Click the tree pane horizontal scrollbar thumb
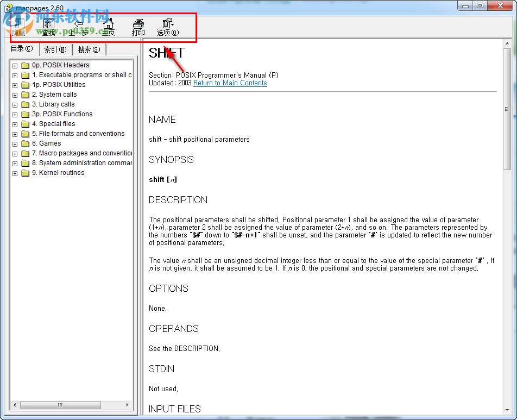The width and height of the screenshot is (517, 420). pyautogui.click(x=60, y=405)
